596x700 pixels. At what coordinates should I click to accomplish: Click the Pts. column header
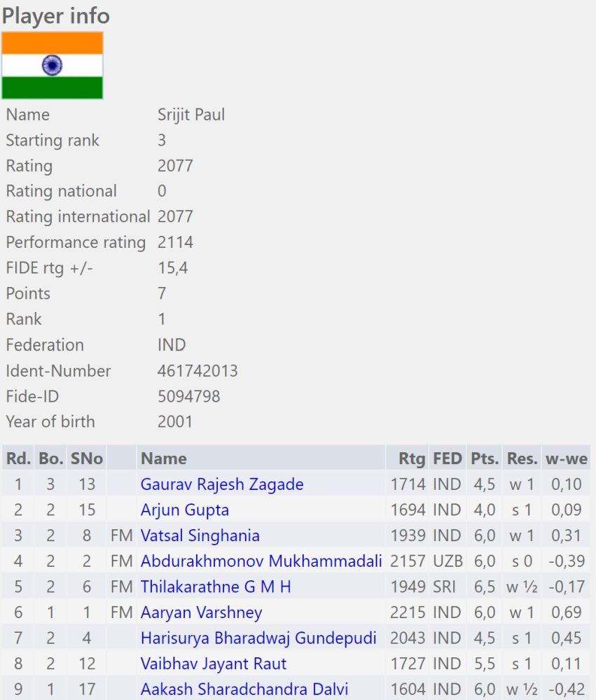click(485, 458)
